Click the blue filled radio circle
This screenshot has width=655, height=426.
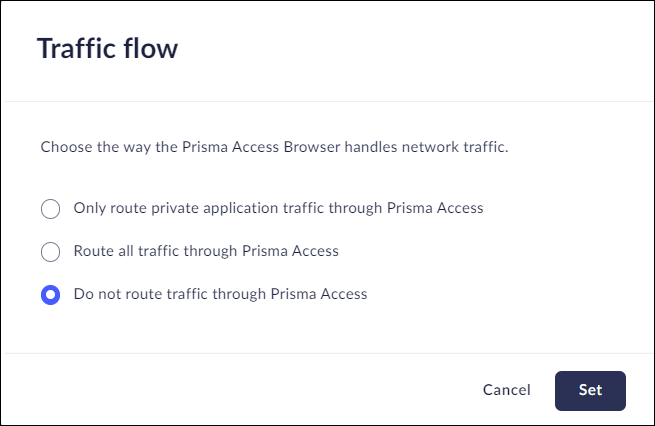50,295
